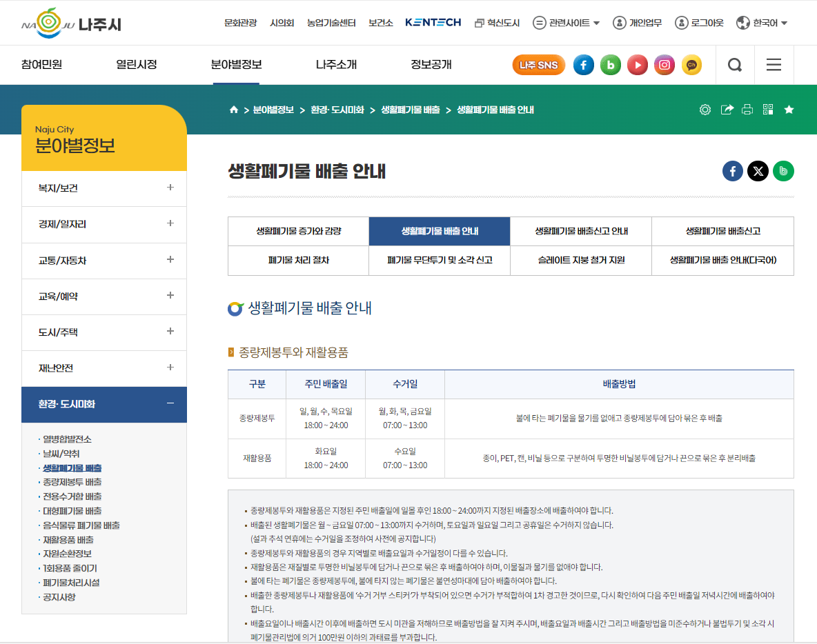Expand the 복지/보건 sidebar section

[104, 188]
